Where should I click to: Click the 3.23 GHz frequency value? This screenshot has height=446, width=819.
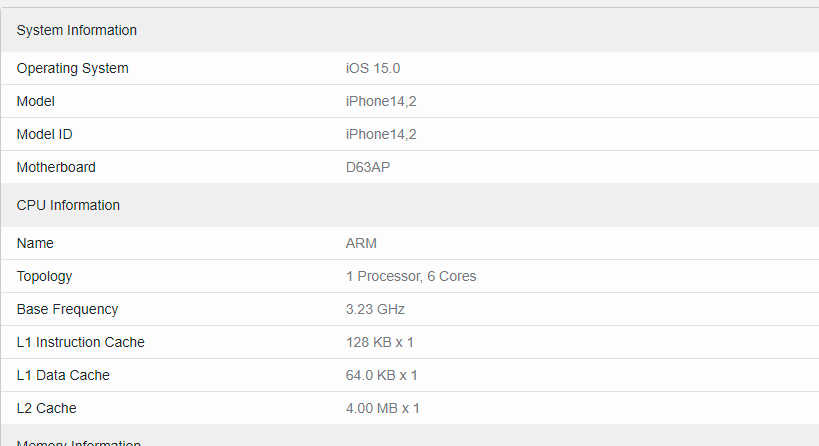(376, 309)
